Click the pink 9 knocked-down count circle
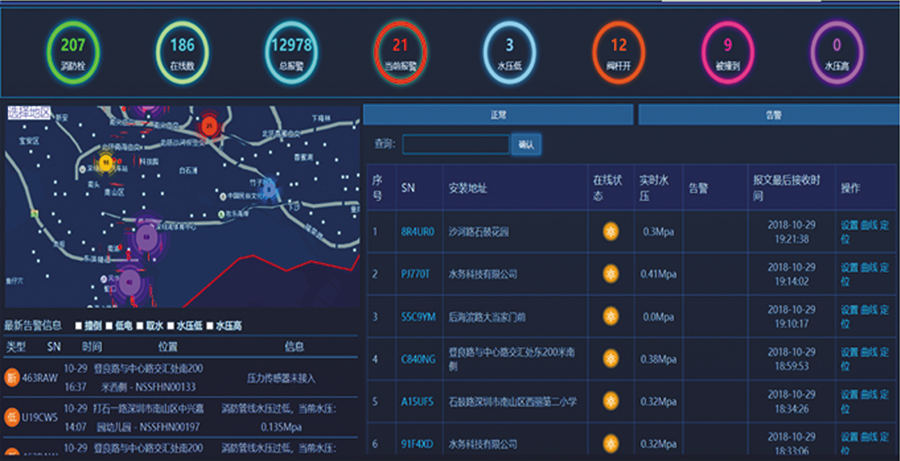 [x=727, y=52]
